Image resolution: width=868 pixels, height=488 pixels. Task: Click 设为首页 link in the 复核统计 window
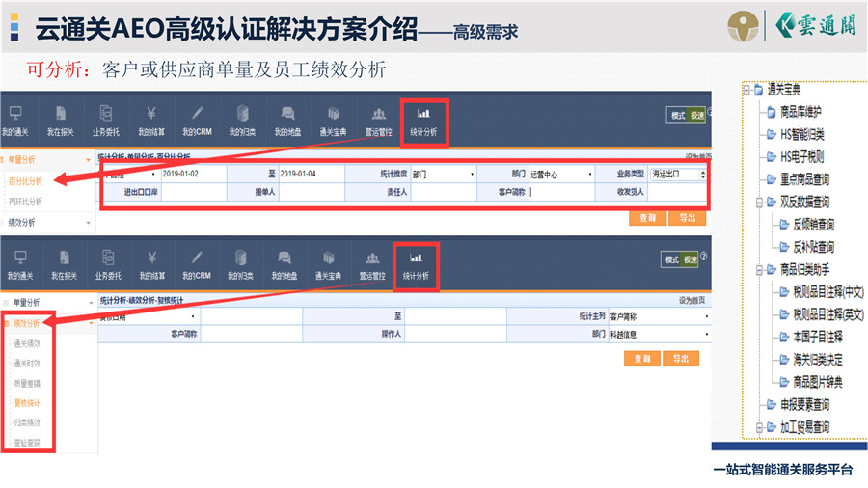(692, 300)
